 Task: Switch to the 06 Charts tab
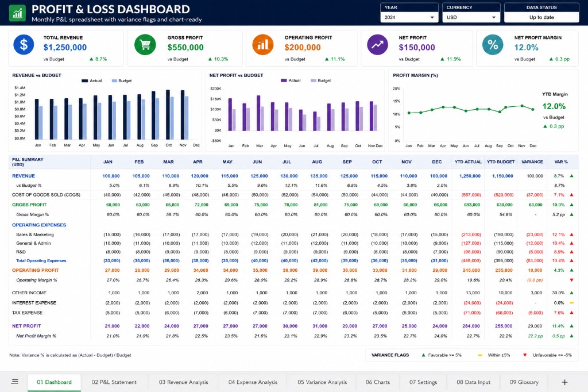click(x=378, y=382)
